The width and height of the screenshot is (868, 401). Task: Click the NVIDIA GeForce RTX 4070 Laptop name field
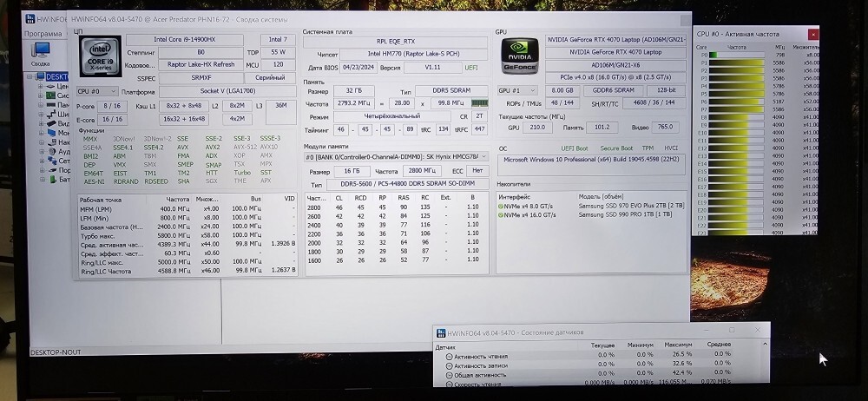click(x=615, y=52)
